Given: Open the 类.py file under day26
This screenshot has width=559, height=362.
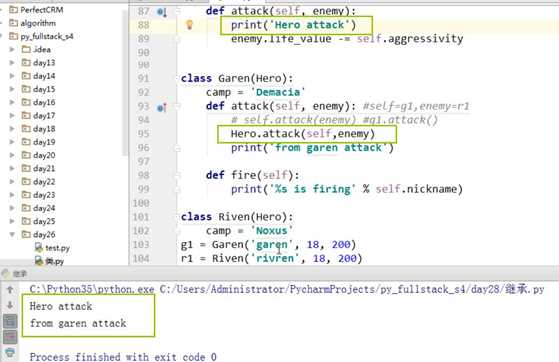Looking at the screenshot, I should (55, 261).
